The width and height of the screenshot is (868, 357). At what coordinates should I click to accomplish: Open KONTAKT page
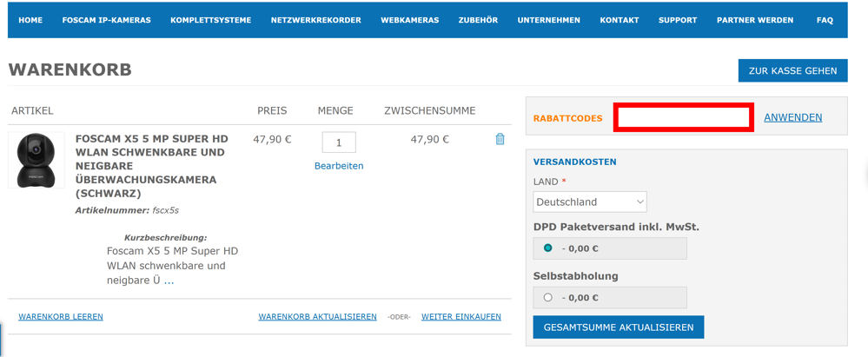click(620, 20)
